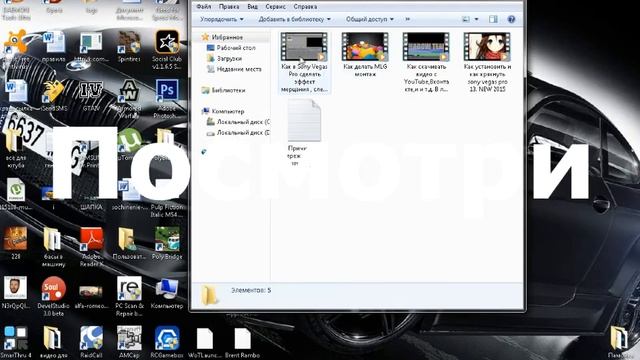Open the Пользоват... user folder icon
Image resolution: width=640 pixels, height=360 pixels.
pos(129,243)
